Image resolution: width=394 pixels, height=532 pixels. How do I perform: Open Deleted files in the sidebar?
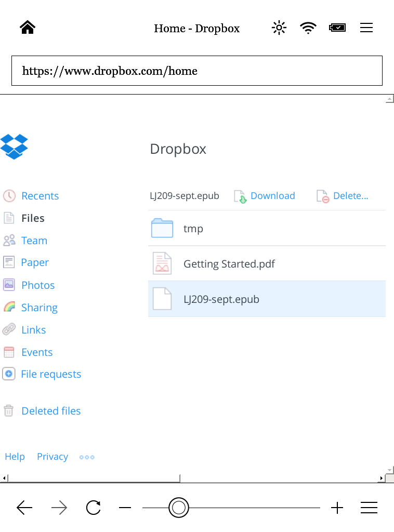click(51, 411)
